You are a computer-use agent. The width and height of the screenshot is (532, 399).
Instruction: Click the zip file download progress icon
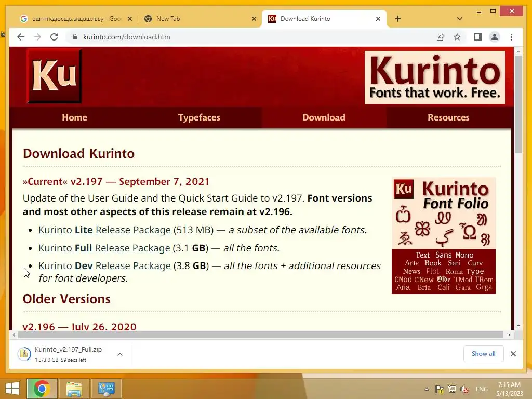(x=24, y=354)
